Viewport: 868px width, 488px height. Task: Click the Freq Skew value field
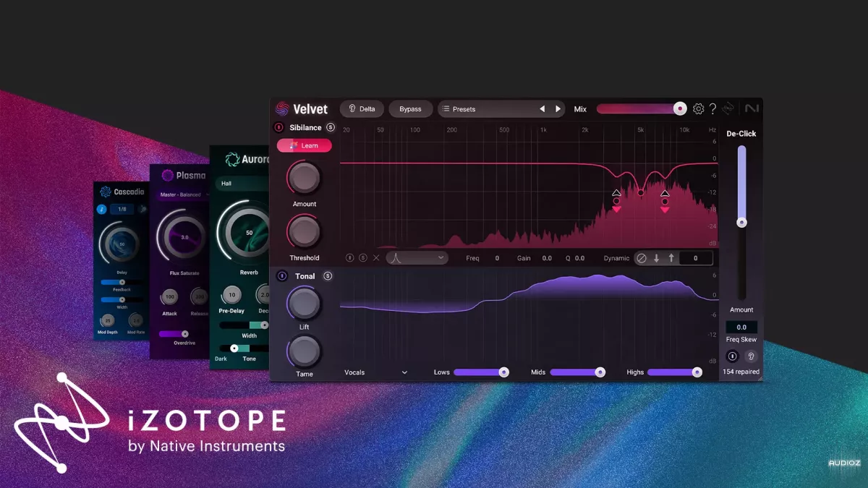point(741,328)
